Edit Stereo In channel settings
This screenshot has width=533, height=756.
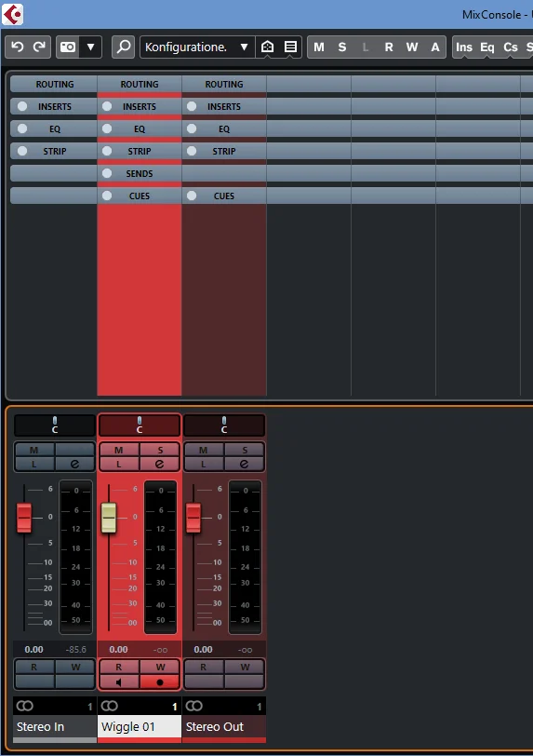pos(74,464)
